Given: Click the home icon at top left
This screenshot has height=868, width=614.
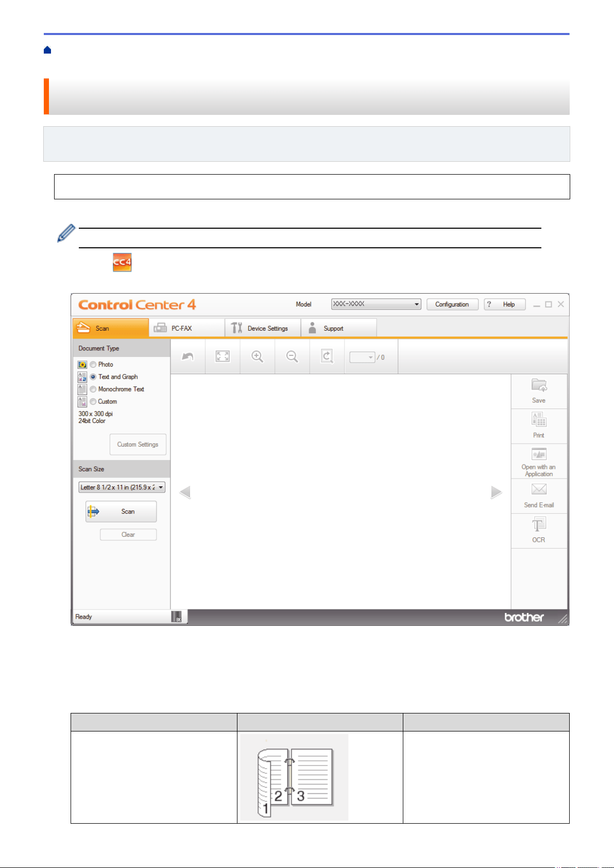Looking at the screenshot, I should pyautogui.click(x=47, y=50).
